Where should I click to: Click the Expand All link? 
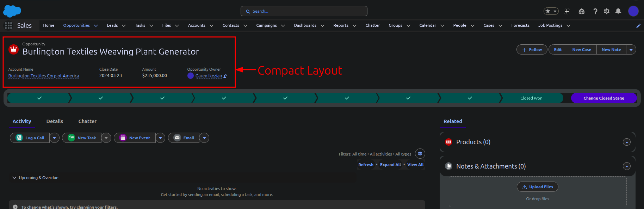point(390,165)
